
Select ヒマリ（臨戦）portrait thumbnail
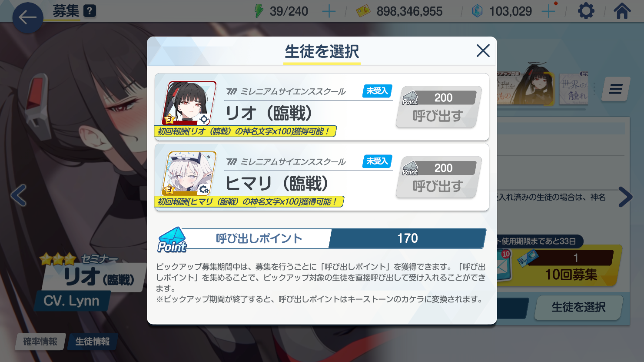189,174
